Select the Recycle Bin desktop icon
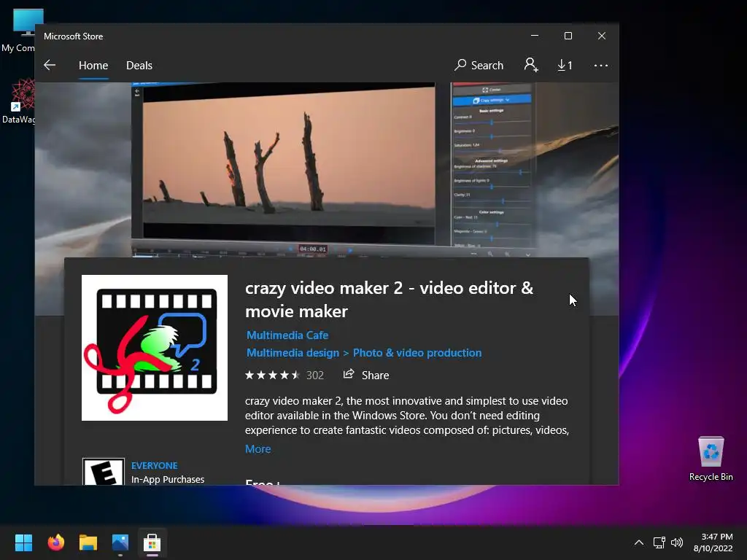This screenshot has height=560, width=747. (711, 459)
